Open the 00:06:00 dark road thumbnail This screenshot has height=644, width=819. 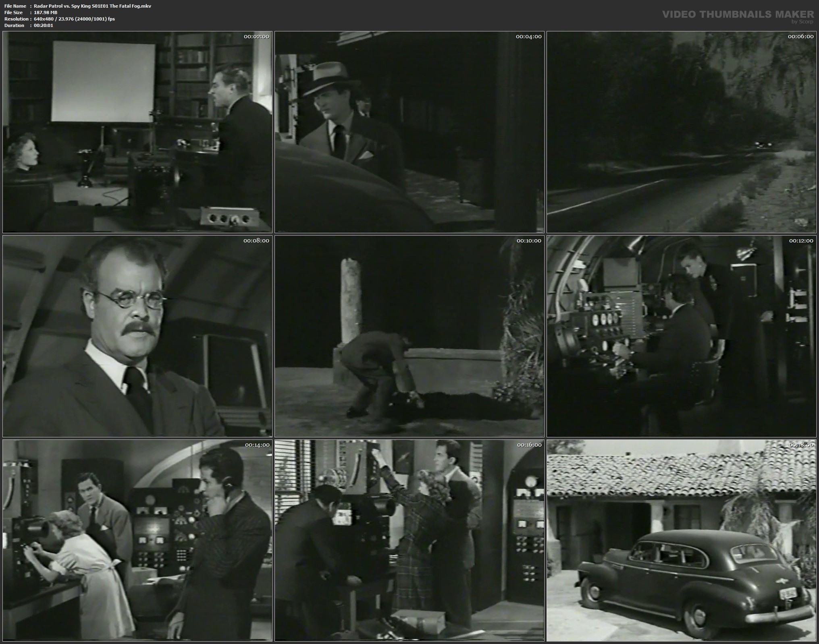click(681, 132)
